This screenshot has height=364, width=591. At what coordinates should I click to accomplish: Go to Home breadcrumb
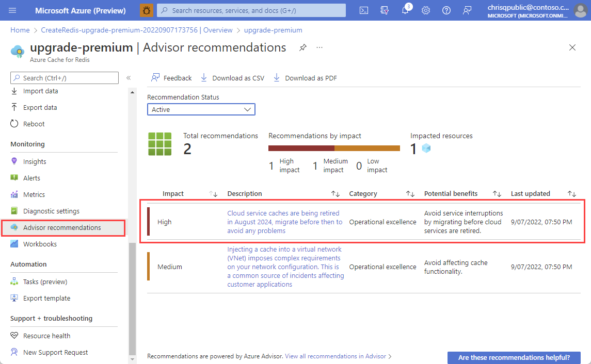coord(20,30)
